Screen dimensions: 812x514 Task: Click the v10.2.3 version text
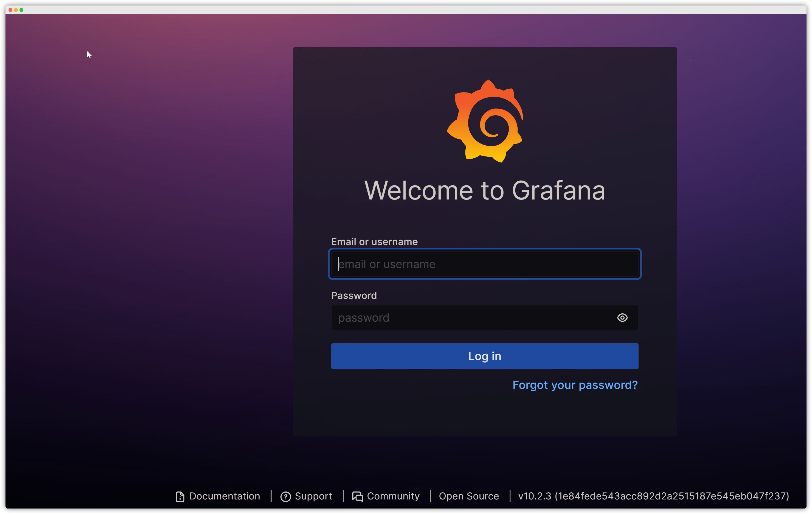[653, 496]
